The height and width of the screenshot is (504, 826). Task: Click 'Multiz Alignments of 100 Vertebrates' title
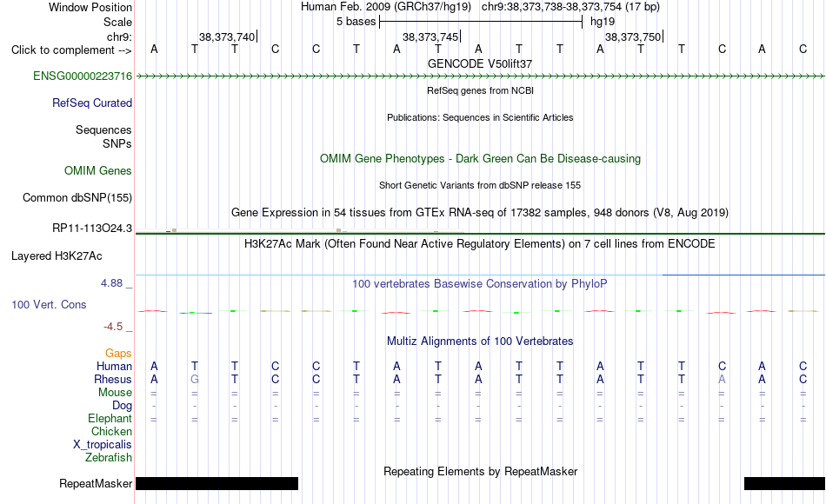pos(480,342)
